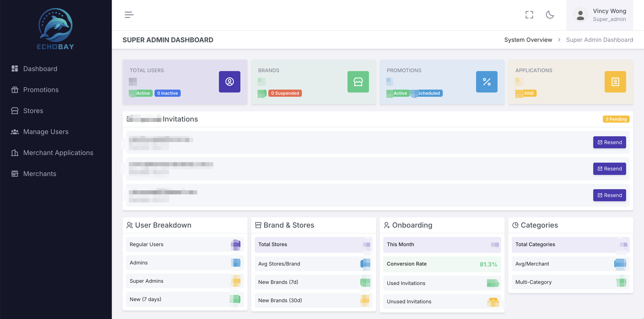
Task: Switch to dark mode with moon icon
Action: 550,15
